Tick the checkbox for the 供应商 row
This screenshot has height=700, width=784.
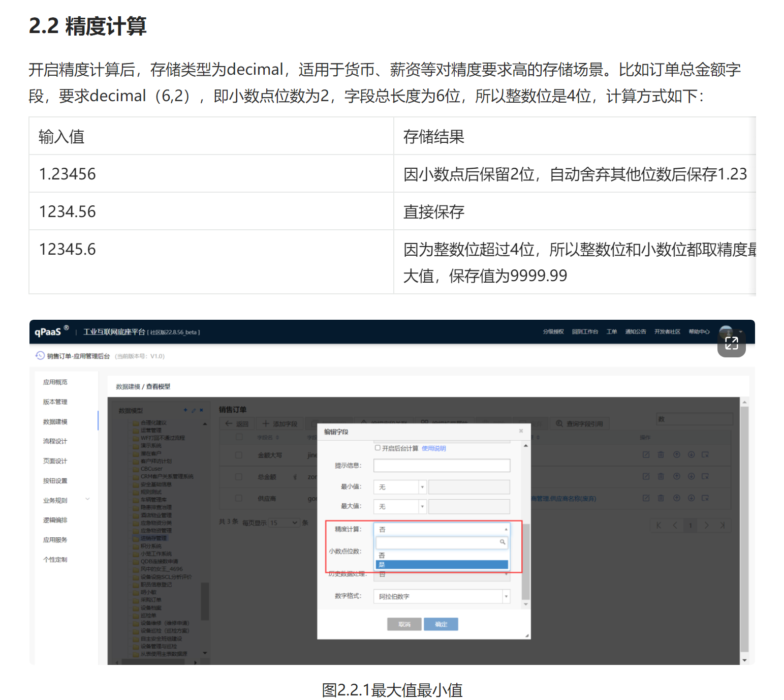coord(239,498)
